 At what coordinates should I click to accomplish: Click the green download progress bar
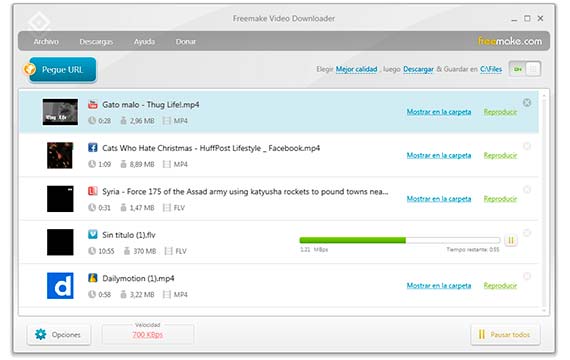click(x=400, y=240)
